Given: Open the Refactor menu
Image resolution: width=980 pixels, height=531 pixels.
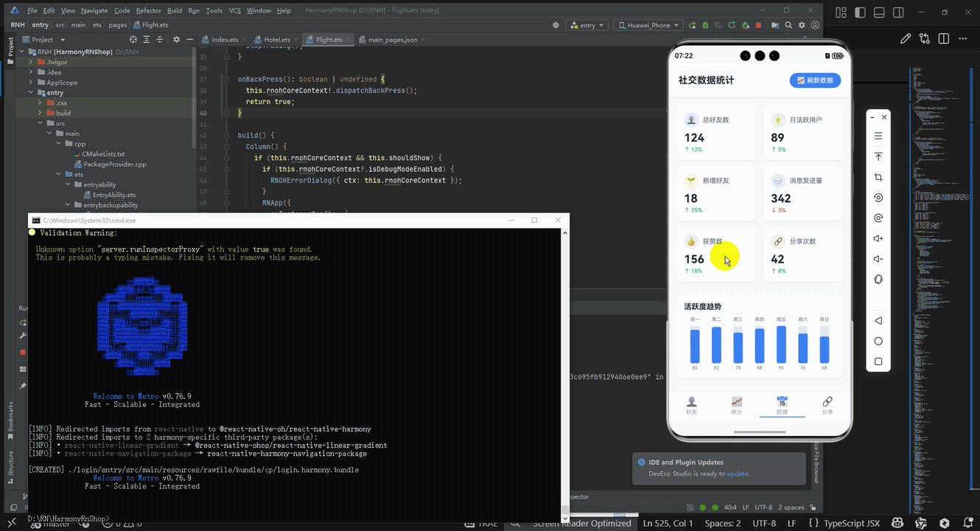Looking at the screenshot, I should pyautogui.click(x=148, y=11).
